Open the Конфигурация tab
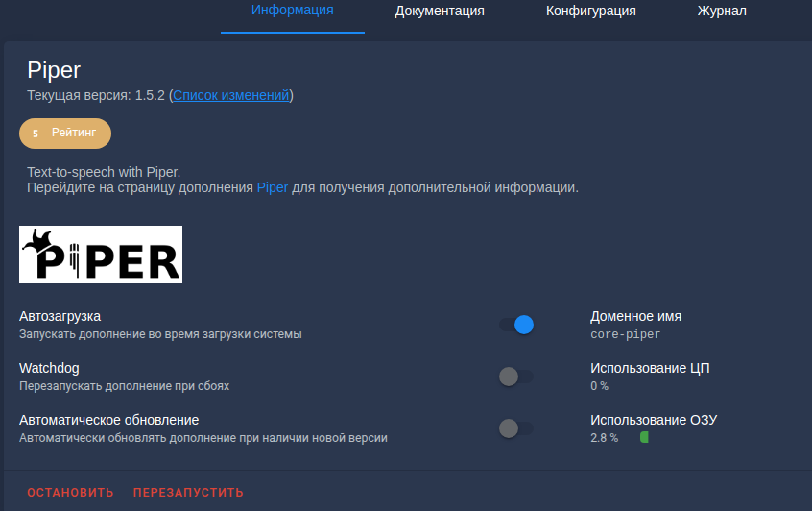The width and height of the screenshot is (812, 511). tap(591, 11)
